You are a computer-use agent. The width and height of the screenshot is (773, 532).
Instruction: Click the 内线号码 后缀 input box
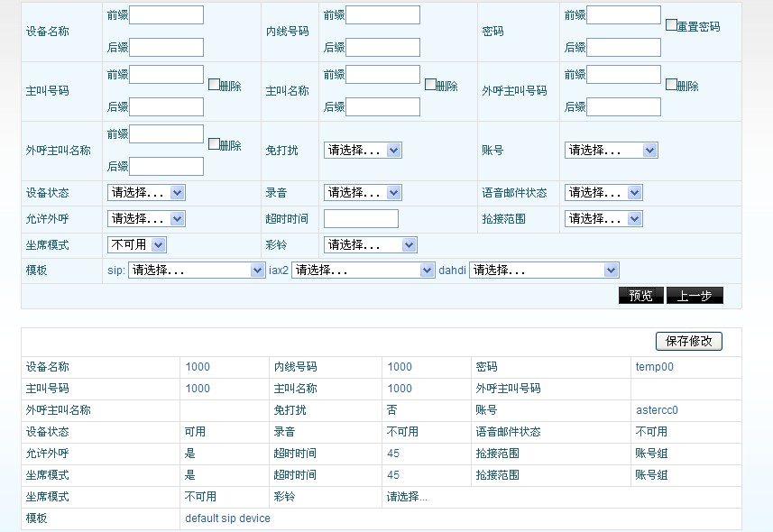[382, 48]
